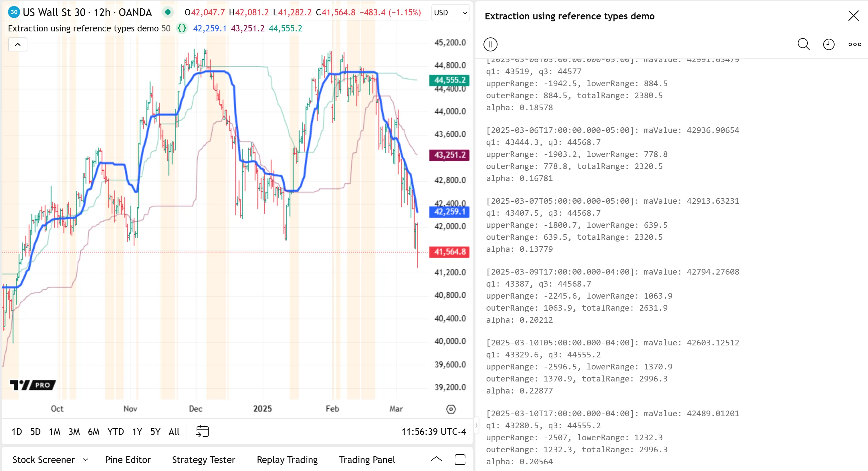Image resolution: width=868 pixels, height=471 pixels.
Task: Open chart settings gear on time axis
Action: click(450, 409)
